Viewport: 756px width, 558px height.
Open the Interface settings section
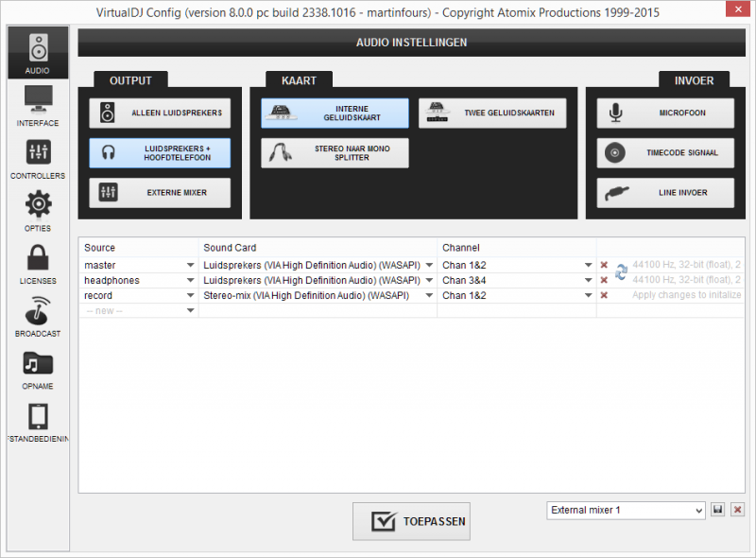click(x=38, y=106)
